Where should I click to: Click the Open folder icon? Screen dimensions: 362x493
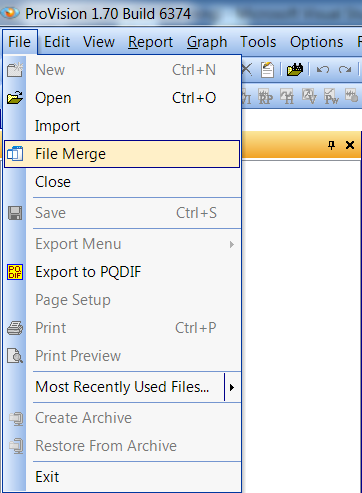click(15, 98)
